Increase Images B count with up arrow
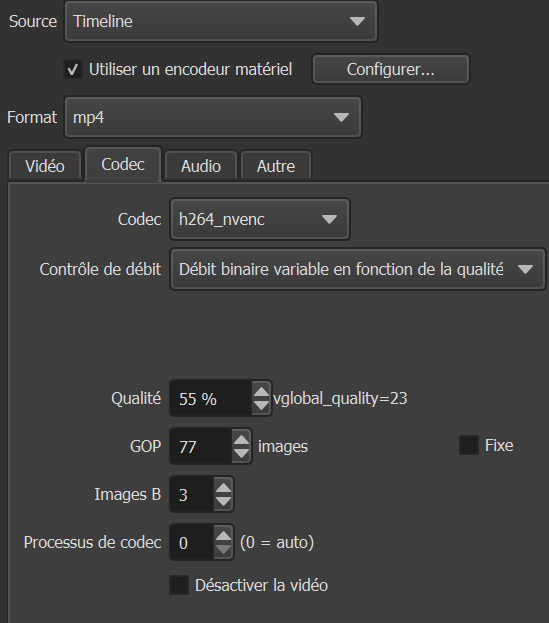Image resolution: width=549 pixels, height=623 pixels. [223, 488]
